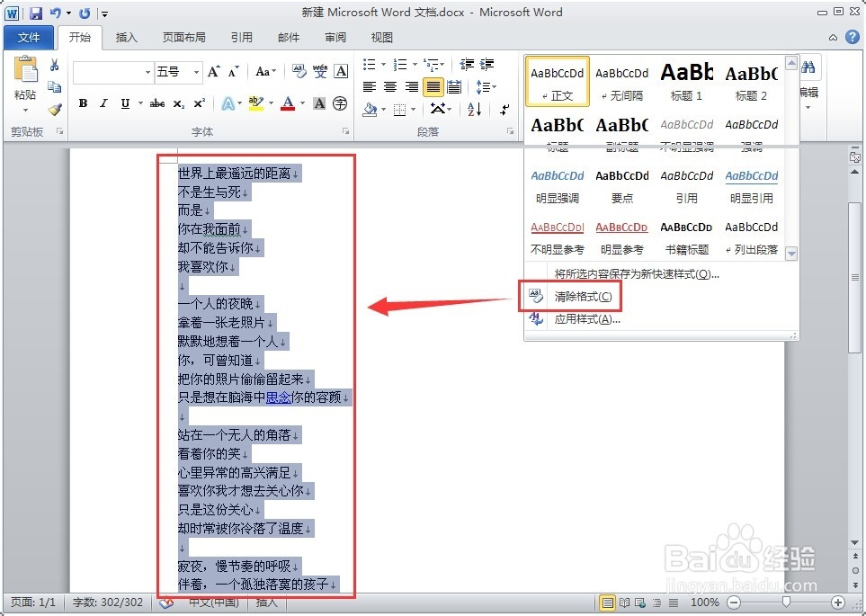
Task: Click the text highlight color icon
Action: [254, 103]
